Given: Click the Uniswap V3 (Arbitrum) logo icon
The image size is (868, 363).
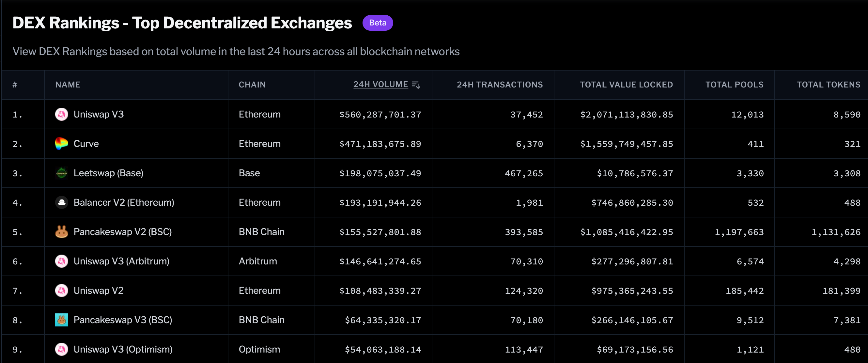Looking at the screenshot, I should tap(61, 261).
